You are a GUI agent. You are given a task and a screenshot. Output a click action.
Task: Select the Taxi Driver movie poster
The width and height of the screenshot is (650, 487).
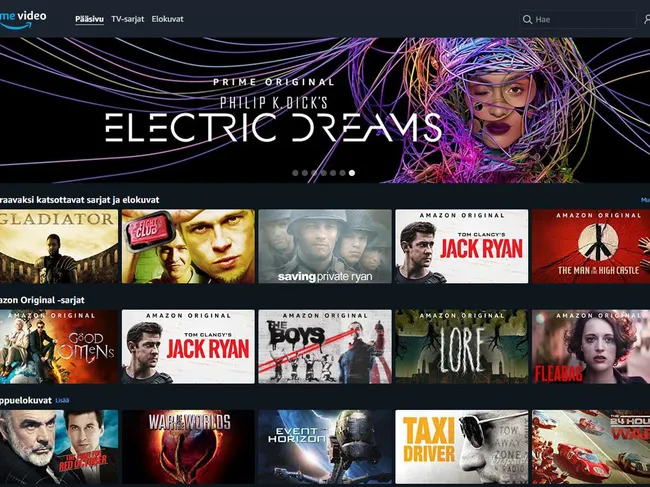[x=461, y=447]
